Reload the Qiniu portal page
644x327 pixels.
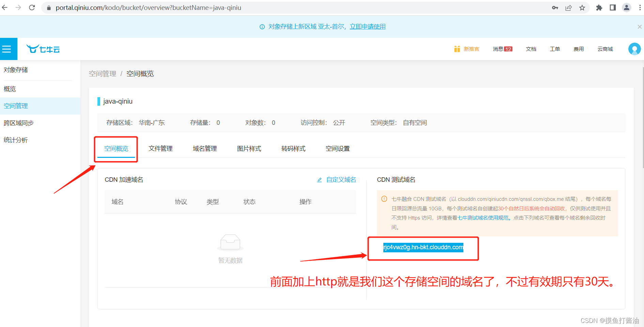(x=32, y=8)
